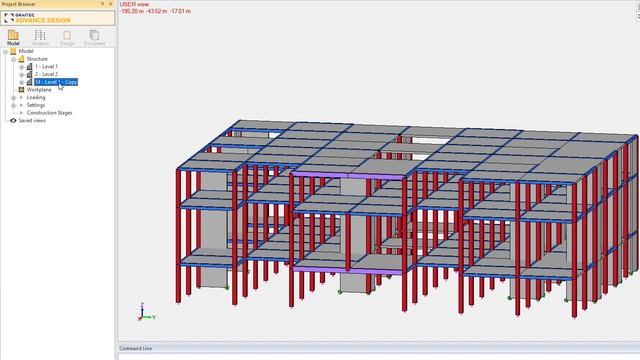Expand the '34 - Level 1 - Copy' node
The width and height of the screenshot is (640, 360).
pyautogui.click(x=22, y=82)
